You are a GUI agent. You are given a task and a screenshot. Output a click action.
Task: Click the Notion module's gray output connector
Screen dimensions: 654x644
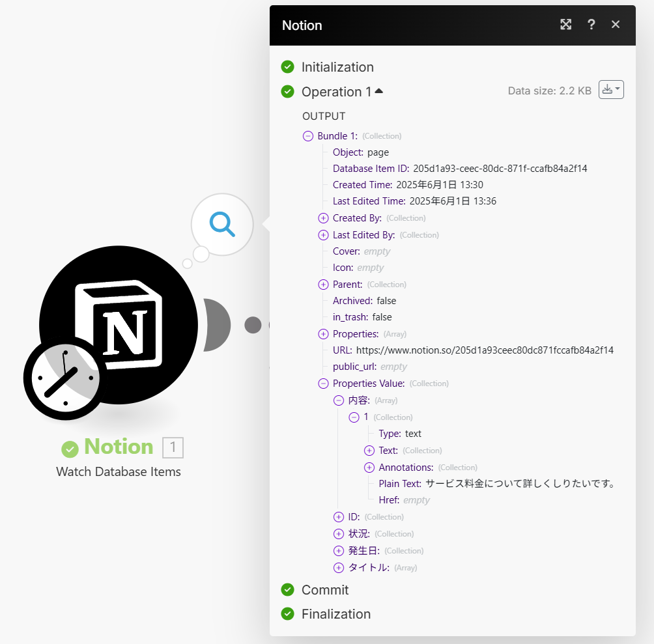tap(217, 325)
